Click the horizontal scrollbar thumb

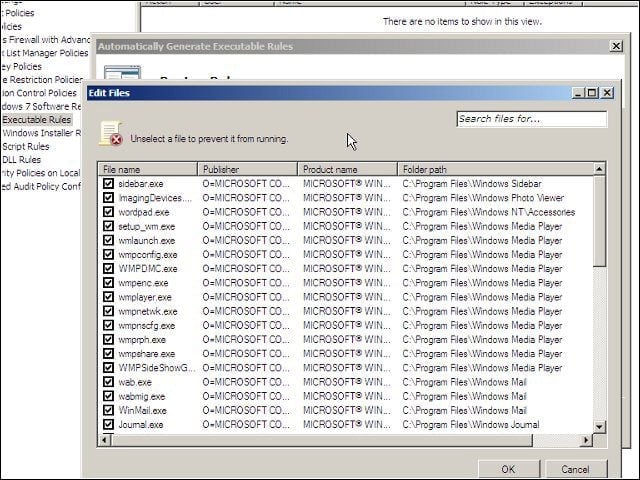click(322, 440)
